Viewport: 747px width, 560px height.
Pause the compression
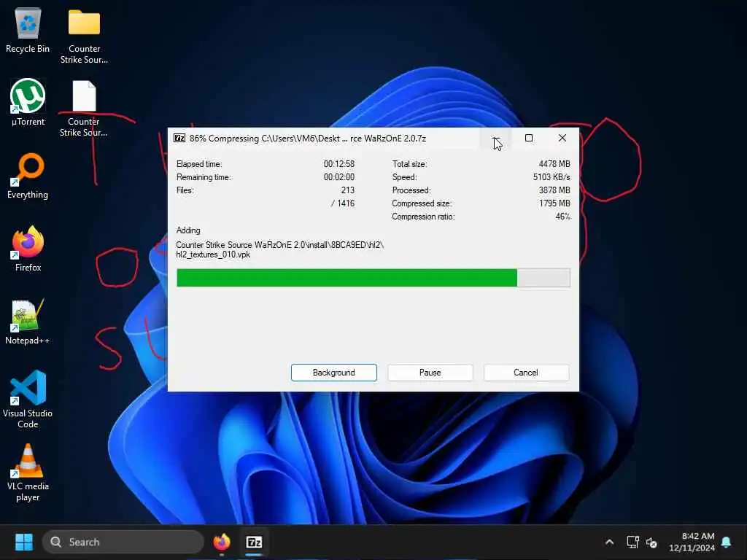pos(430,373)
